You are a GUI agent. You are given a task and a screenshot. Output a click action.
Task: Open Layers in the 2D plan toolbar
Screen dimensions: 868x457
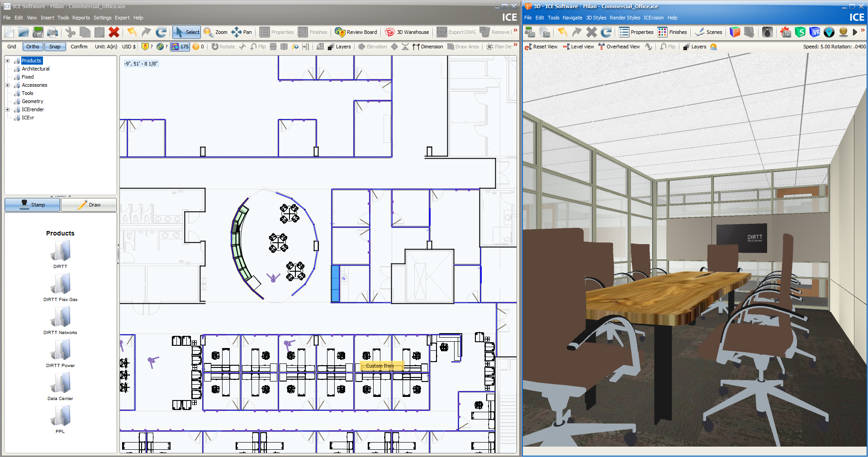339,47
